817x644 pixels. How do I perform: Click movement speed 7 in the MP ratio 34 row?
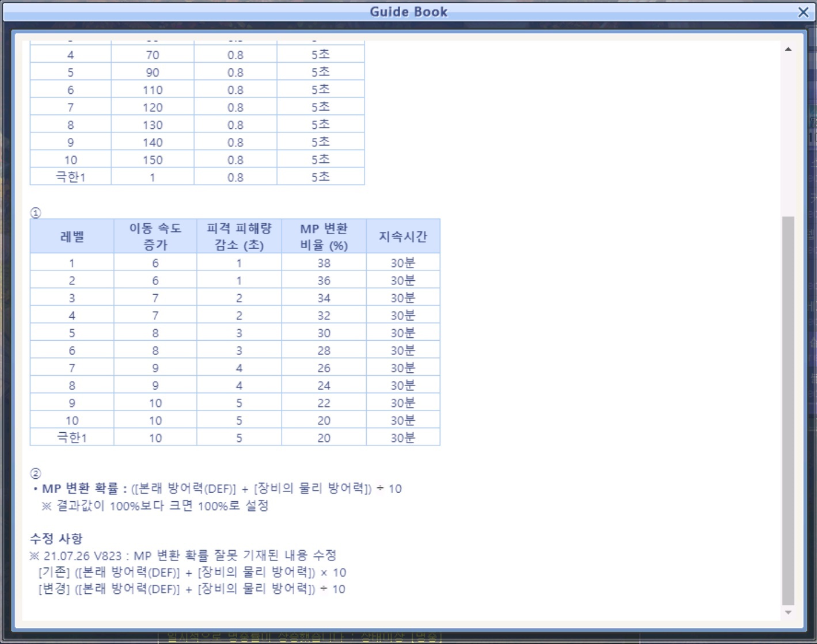click(x=155, y=298)
